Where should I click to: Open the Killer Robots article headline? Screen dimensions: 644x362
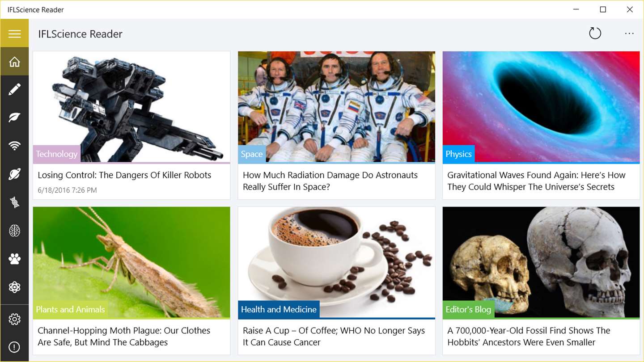(124, 175)
